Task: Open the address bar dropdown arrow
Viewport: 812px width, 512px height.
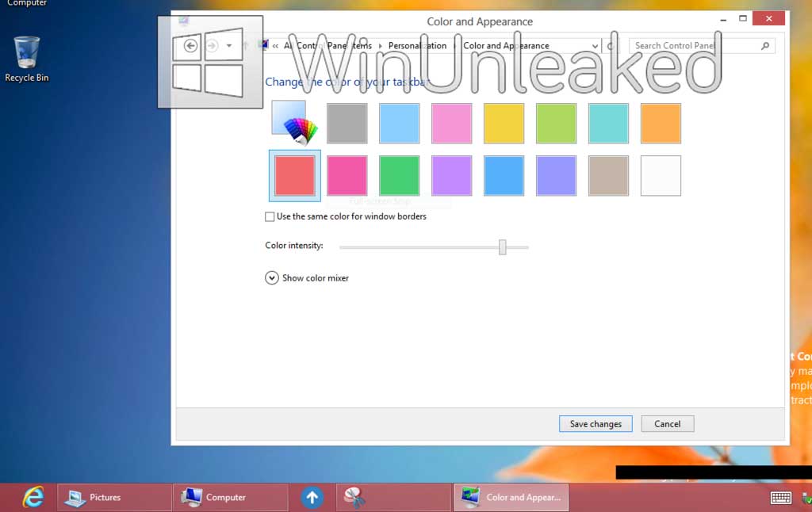Action: [596, 46]
